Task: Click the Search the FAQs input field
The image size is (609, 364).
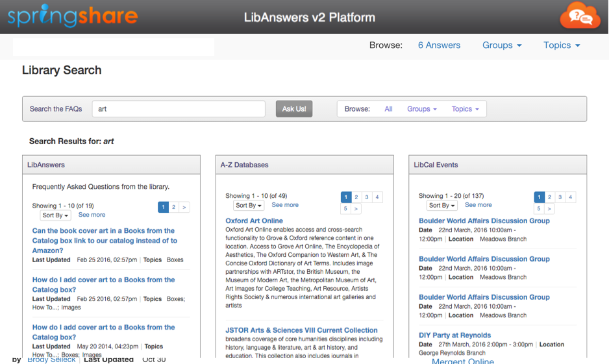Action: point(179,109)
